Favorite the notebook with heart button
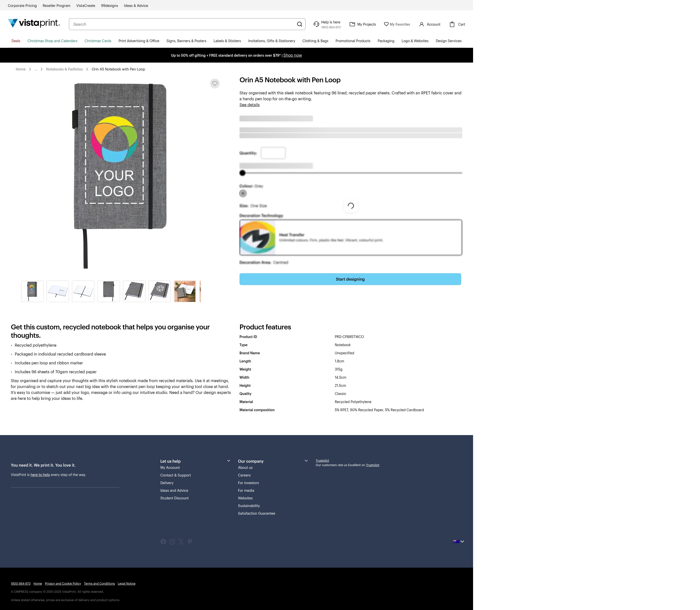700x610 pixels. click(215, 84)
